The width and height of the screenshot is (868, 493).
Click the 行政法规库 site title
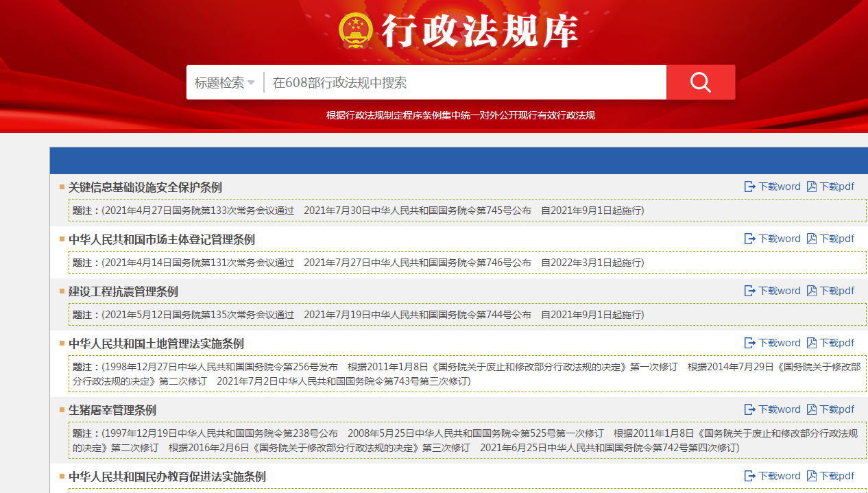coord(479,31)
